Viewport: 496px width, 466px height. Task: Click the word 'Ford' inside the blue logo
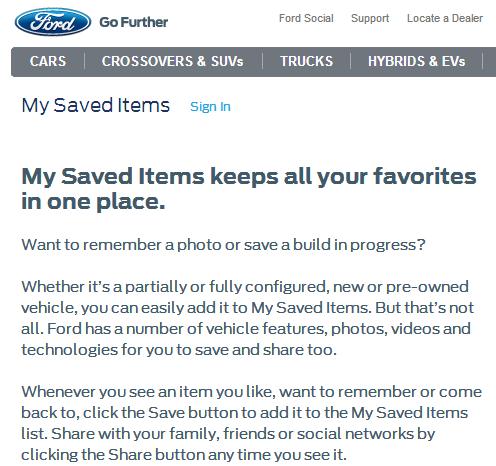coord(53,22)
